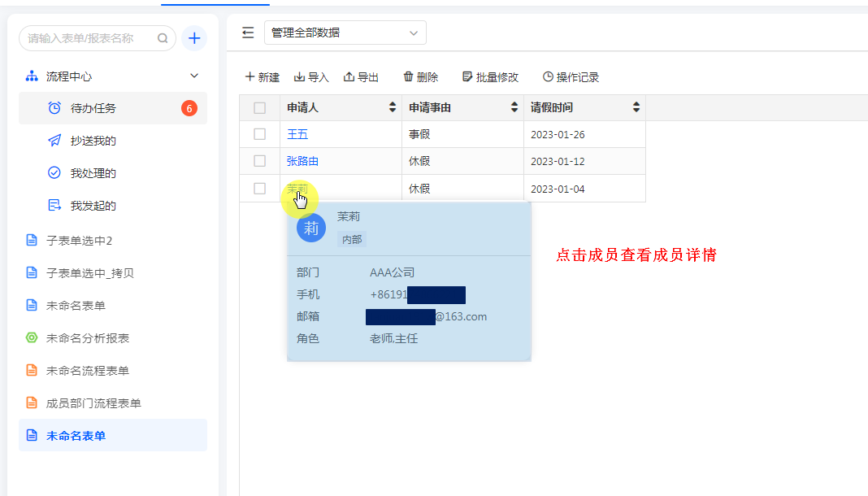Tick the select-all checkbox in table header
This screenshot has height=496, width=868.
pos(259,107)
